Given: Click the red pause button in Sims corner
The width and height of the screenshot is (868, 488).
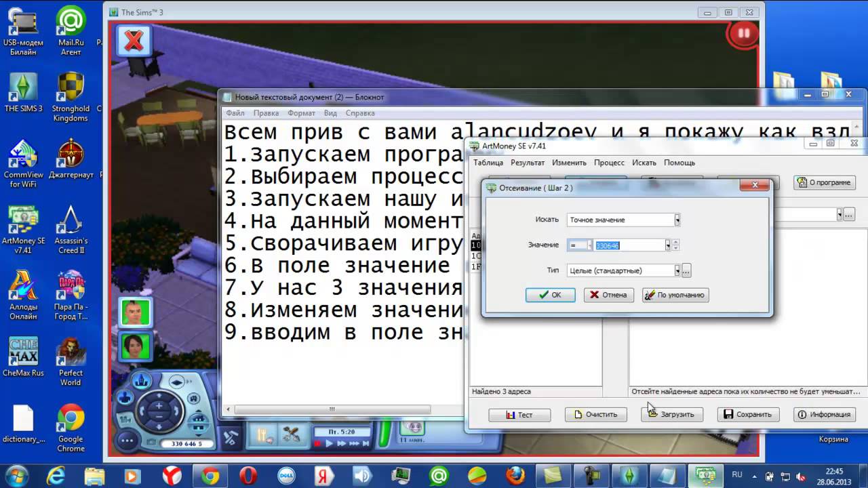Looking at the screenshot, I should coord(744,33).
